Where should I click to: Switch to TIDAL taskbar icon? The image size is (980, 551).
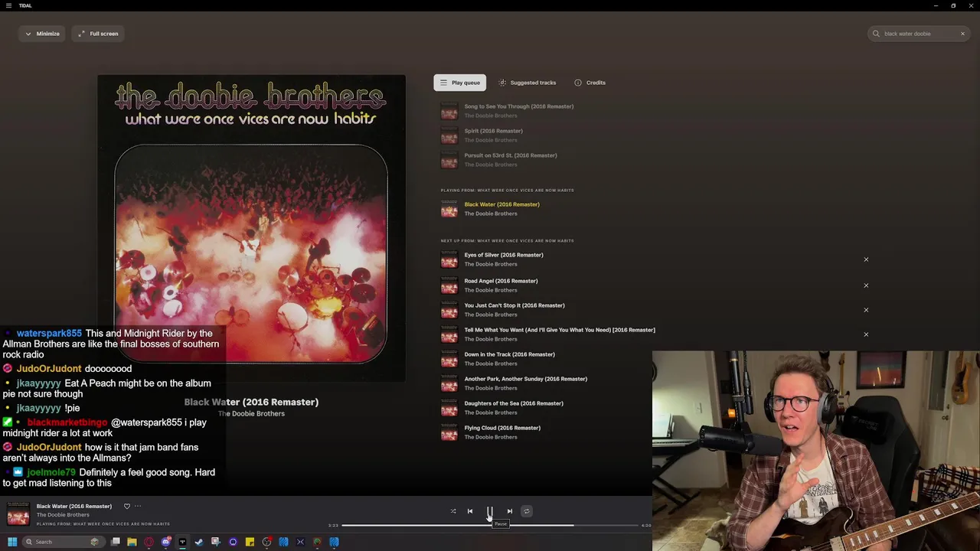182,542
